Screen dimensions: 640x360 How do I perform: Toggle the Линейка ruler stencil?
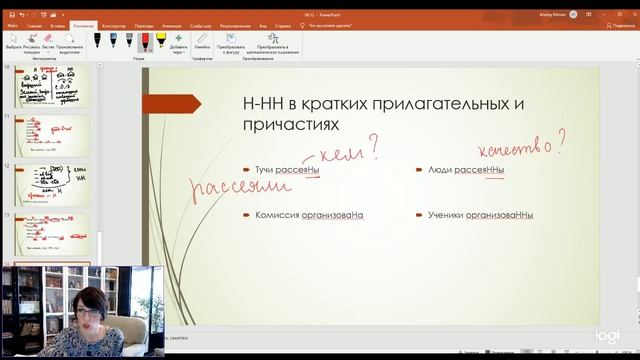pyautogui.click(x=202, y=42)
